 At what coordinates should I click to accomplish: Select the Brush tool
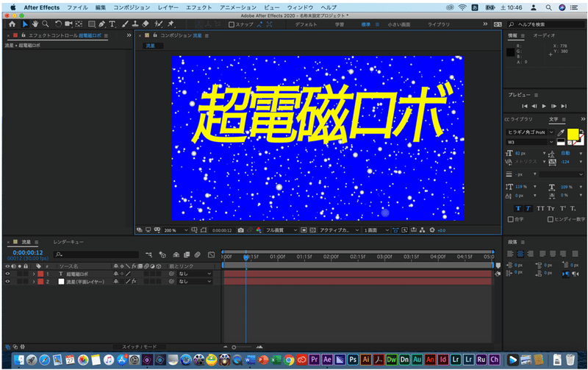coord(125,24)
